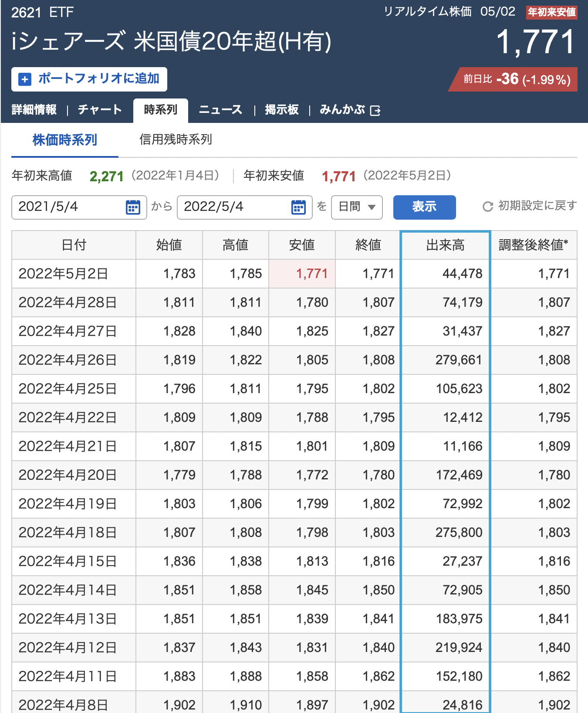Click volume value 11,166

click(463, 446)
